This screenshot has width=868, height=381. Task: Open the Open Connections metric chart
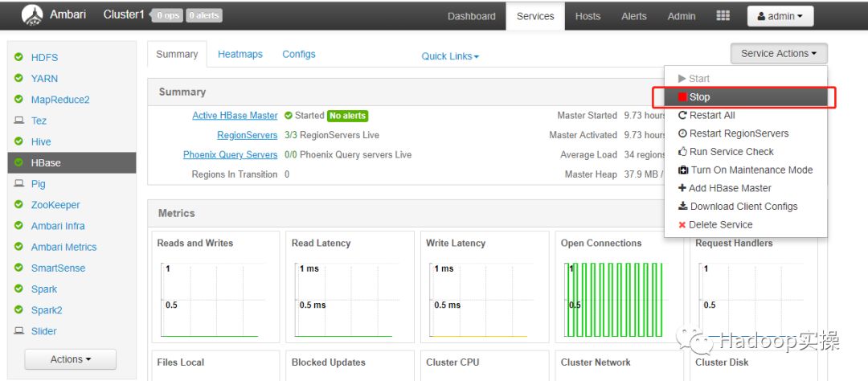coord(619,287)
